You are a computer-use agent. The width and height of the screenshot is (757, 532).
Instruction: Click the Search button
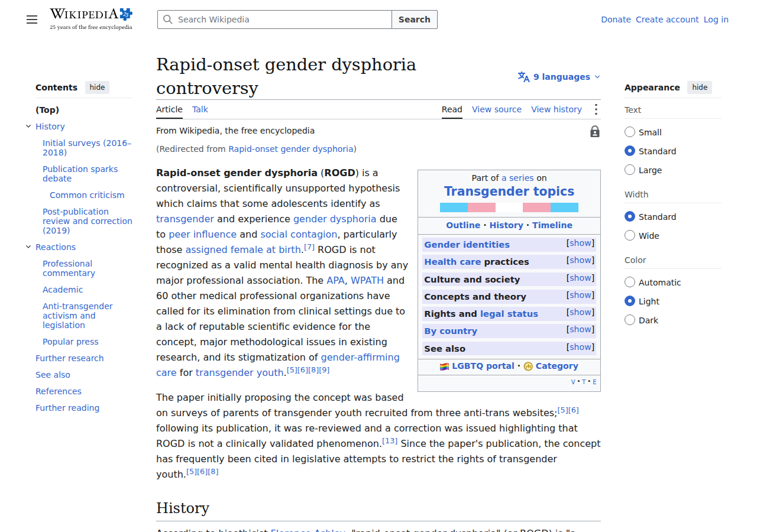click(415, 20)
